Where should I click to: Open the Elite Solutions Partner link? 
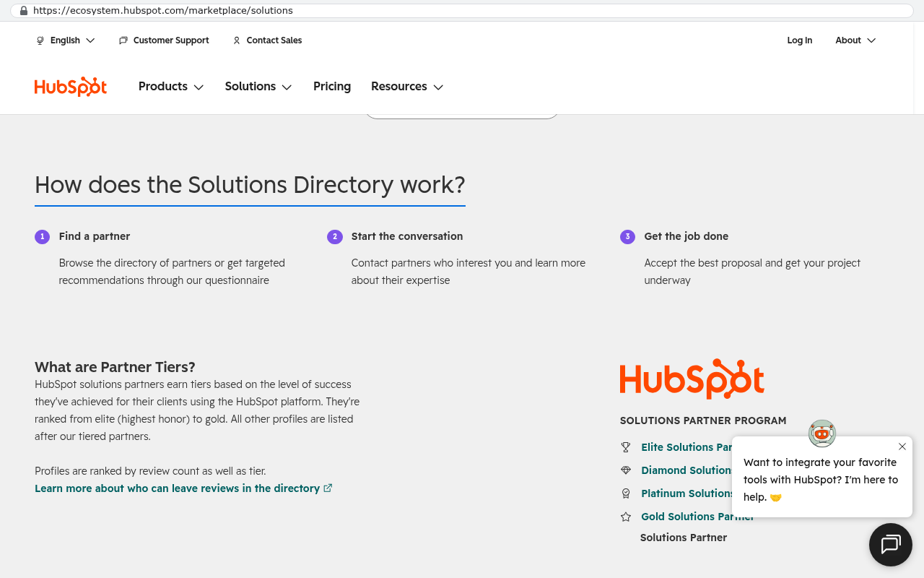click(x=687, y=447)
